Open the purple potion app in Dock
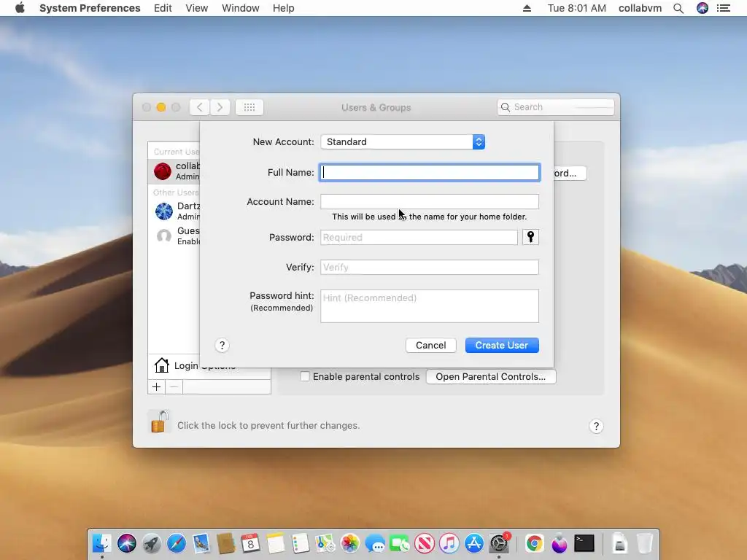747x560 pixels. pos(560,543)
